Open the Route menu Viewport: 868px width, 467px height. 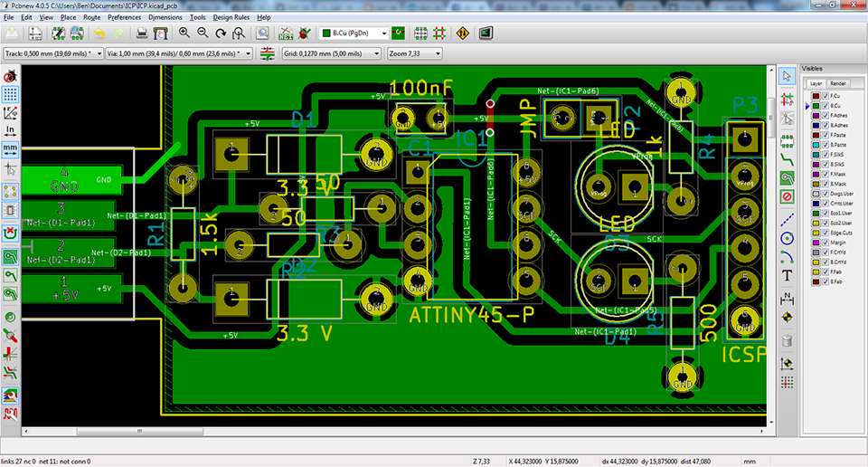coord(92,17)
